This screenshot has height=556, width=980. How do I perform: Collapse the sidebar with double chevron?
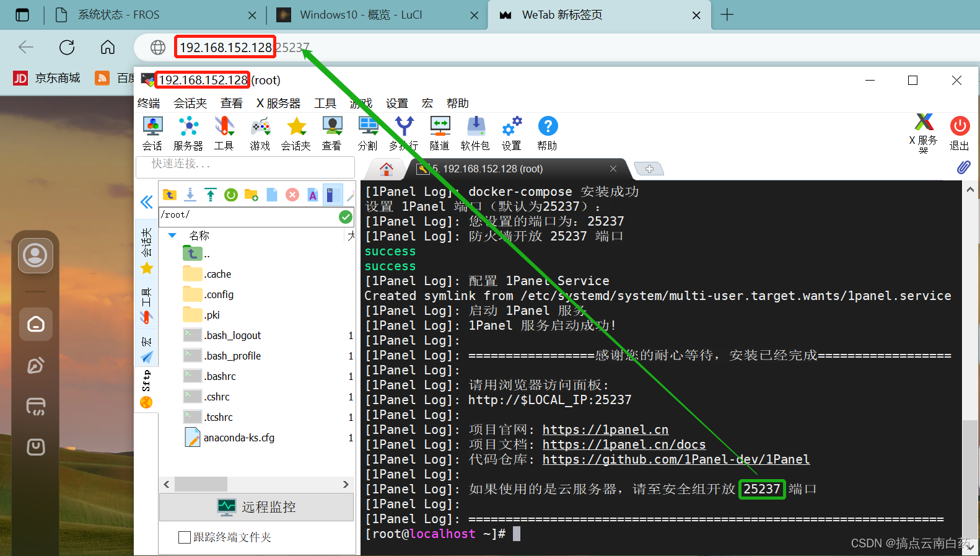click(147, 202)
